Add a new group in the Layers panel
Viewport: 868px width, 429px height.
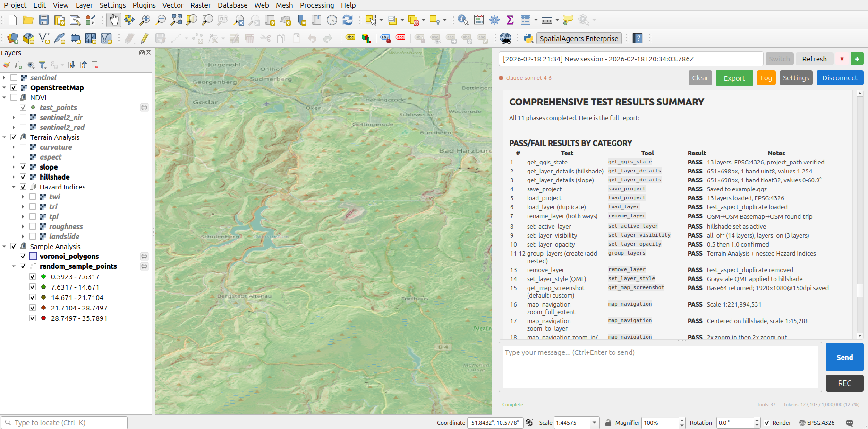click(18, 65)
